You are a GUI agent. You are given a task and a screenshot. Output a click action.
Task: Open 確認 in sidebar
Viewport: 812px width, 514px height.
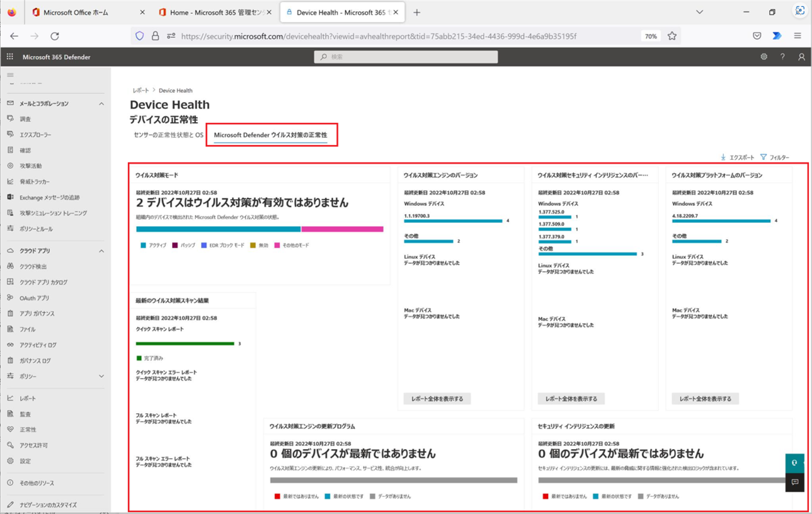25,151
